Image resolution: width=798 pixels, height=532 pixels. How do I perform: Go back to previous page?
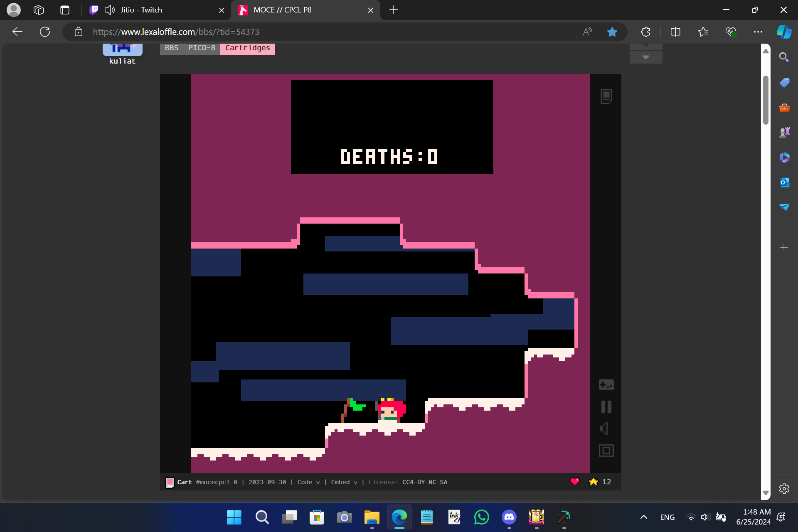[17, 32]
